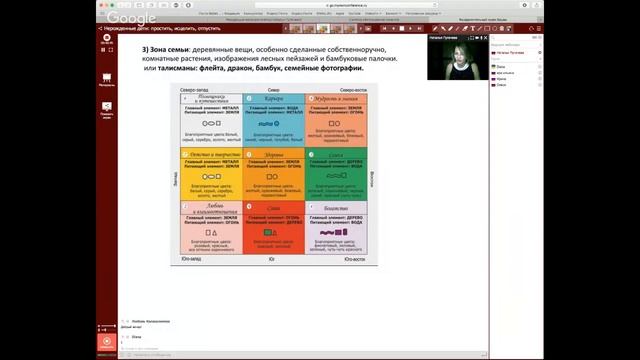
Task: Click the Safari address bar
Action: [346, 5]
